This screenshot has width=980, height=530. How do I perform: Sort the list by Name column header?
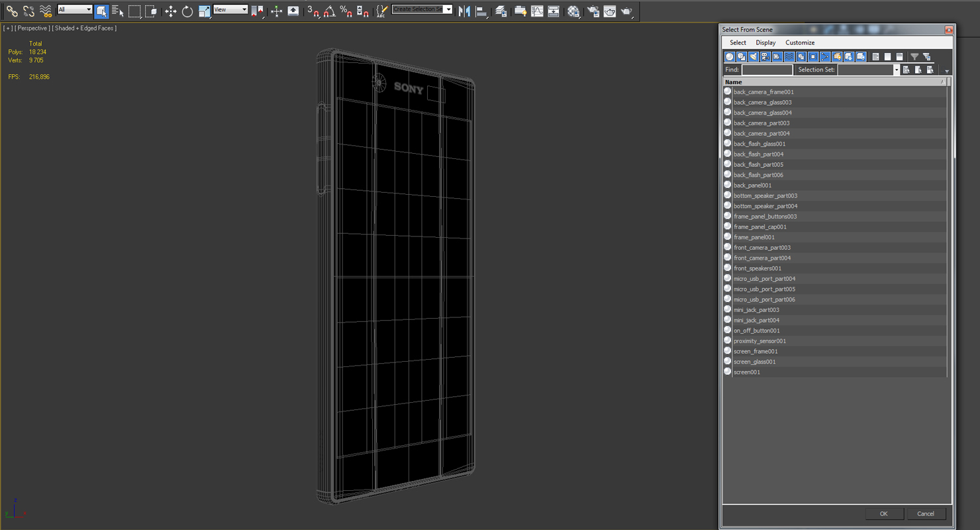pos(834,82)
